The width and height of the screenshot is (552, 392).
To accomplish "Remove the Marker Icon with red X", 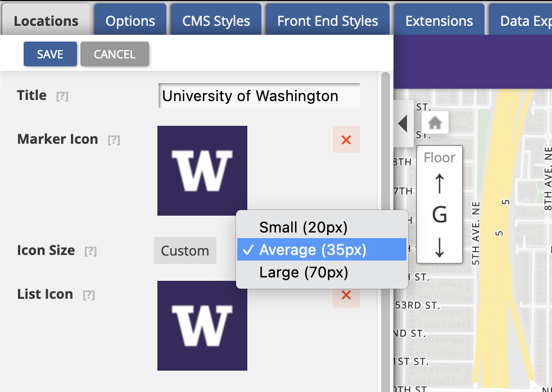I will click(x=346, y=139).
